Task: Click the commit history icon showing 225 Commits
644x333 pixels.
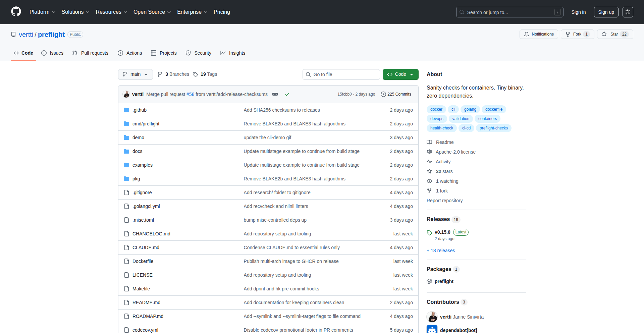Action: coord(383,94)
